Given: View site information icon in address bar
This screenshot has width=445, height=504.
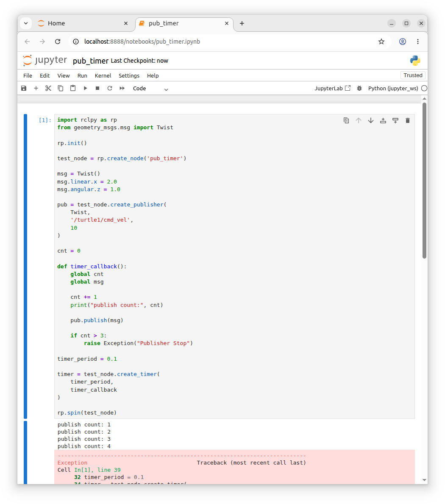Looking at the screenshot, I should 76,42.
